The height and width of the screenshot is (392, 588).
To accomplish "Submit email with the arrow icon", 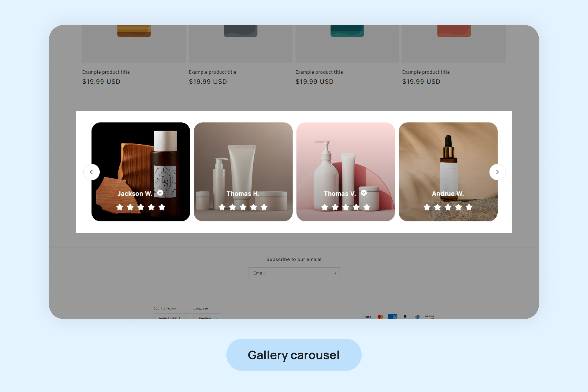I will (334, 273).
